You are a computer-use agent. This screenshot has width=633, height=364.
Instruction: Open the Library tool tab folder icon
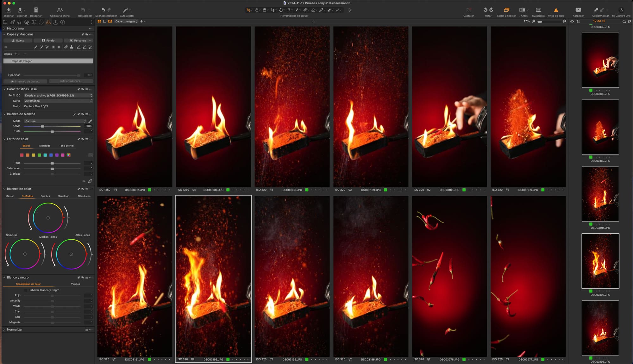pyautogui.click(x=5, y=22)
